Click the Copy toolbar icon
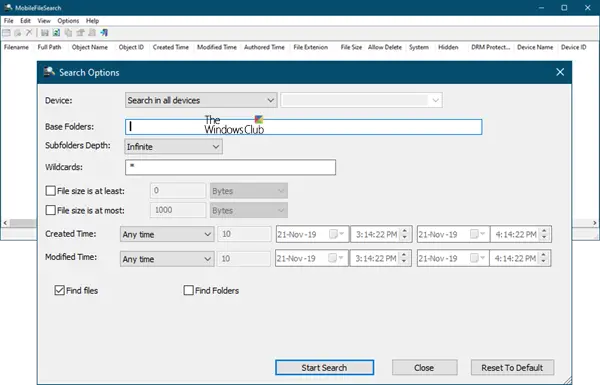600x385 pixels. [68, 33]
